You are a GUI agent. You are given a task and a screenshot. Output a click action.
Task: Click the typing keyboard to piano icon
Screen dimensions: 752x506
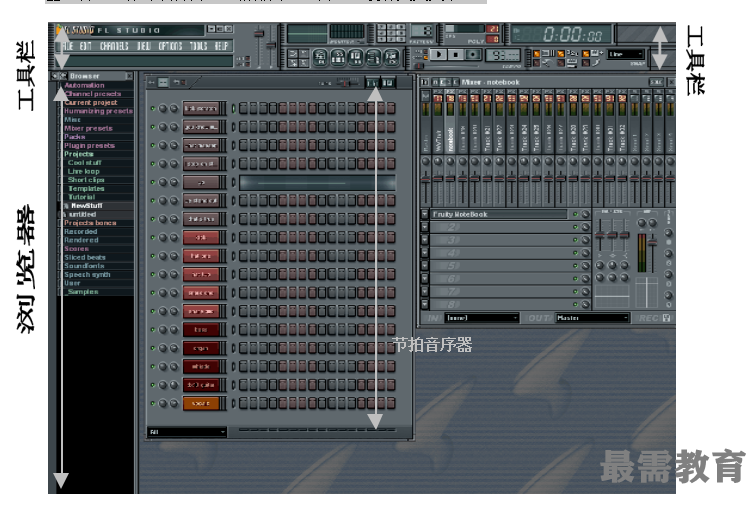[548, 53]
